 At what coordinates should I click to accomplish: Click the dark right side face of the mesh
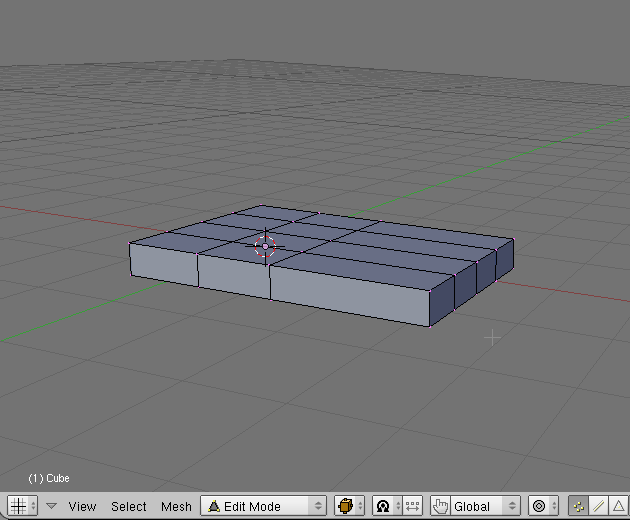pos(471,283)
